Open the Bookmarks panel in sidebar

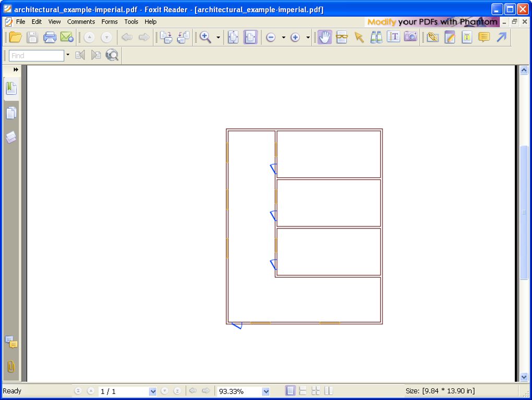[x=11, y=89]
